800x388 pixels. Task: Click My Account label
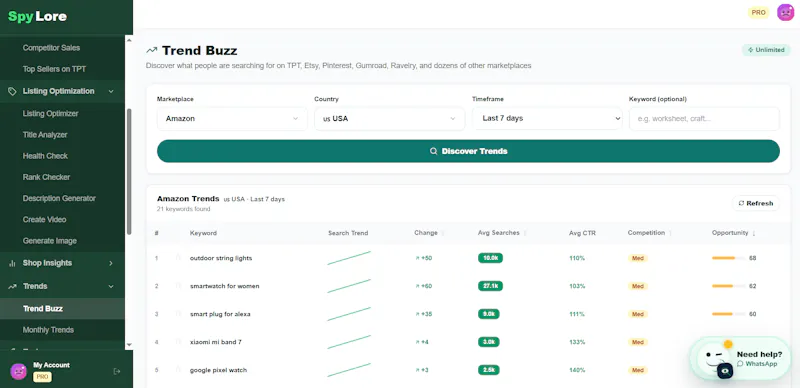point(52,365)
